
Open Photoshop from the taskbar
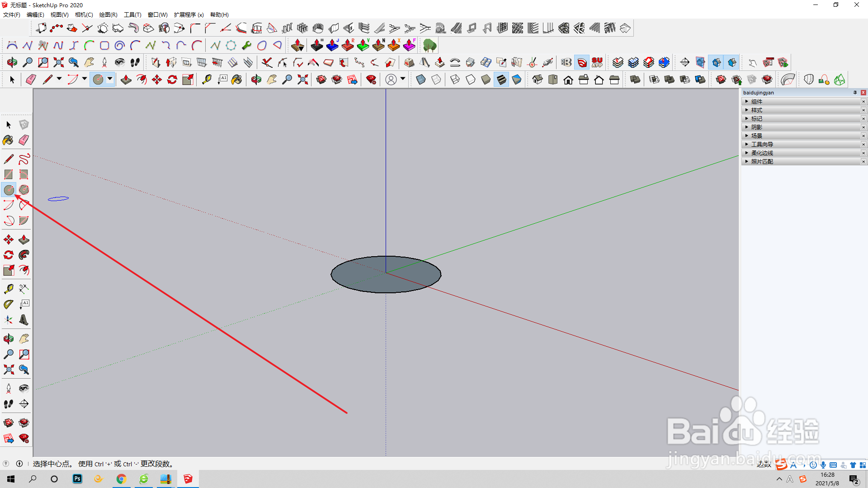(x=77, y=479)
